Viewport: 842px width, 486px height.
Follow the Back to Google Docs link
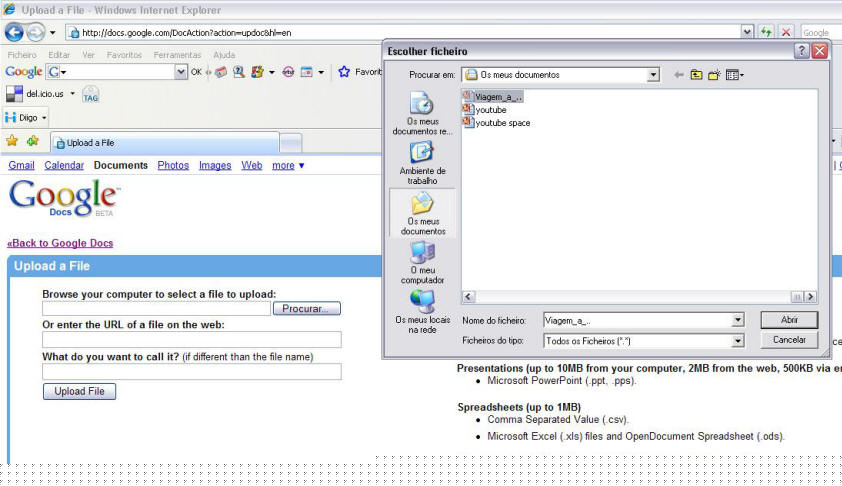coord(60,243)
